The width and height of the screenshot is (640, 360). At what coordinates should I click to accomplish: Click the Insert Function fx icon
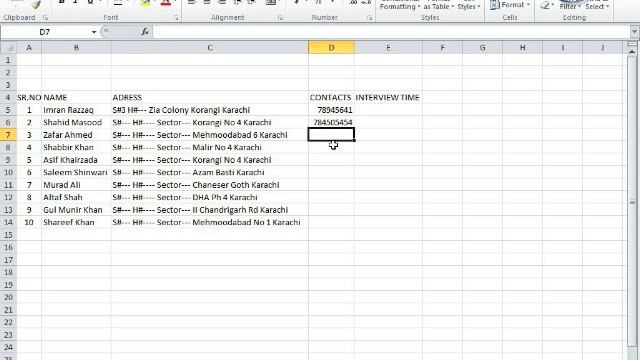144,32
